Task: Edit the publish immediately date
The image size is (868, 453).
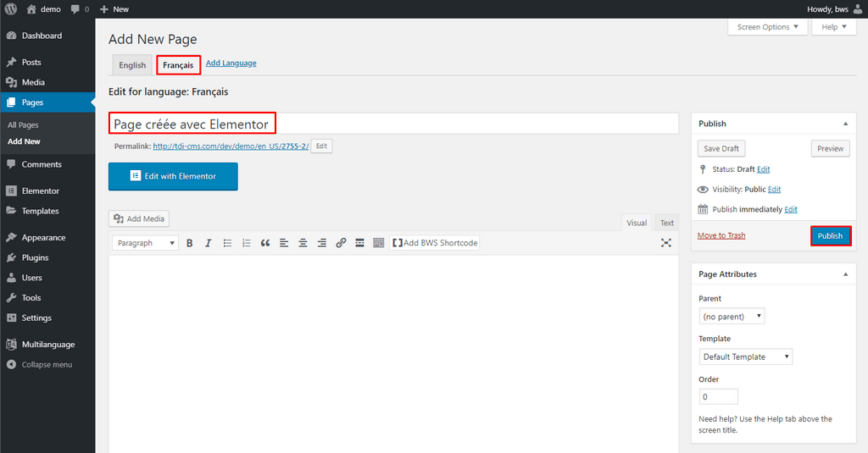Action: [791, 209]
